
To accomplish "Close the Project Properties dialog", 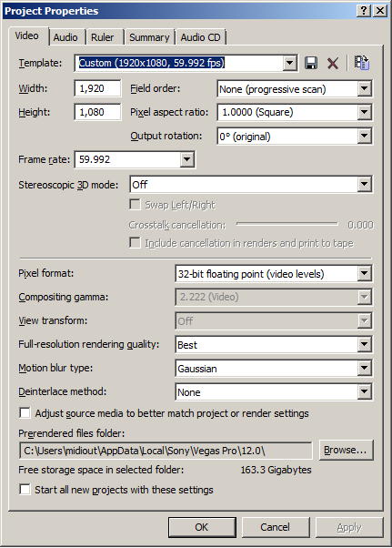I will 380,11.
